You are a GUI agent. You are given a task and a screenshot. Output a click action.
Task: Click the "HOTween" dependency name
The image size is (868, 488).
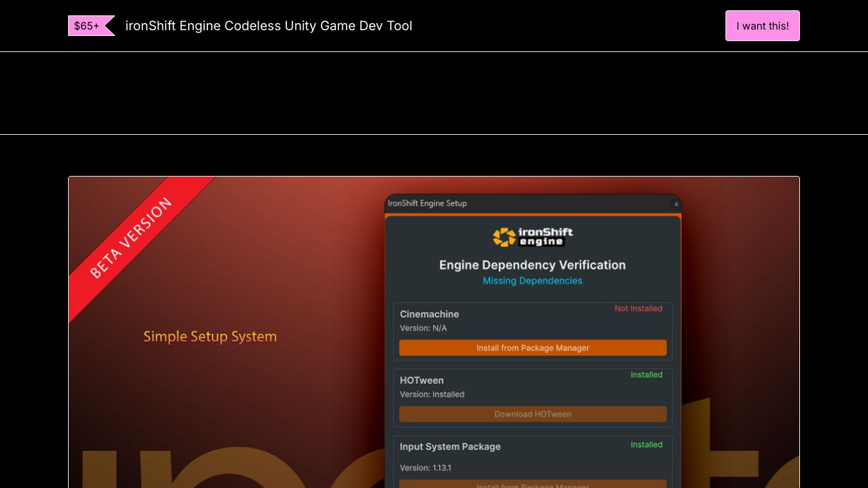point(422,380)
